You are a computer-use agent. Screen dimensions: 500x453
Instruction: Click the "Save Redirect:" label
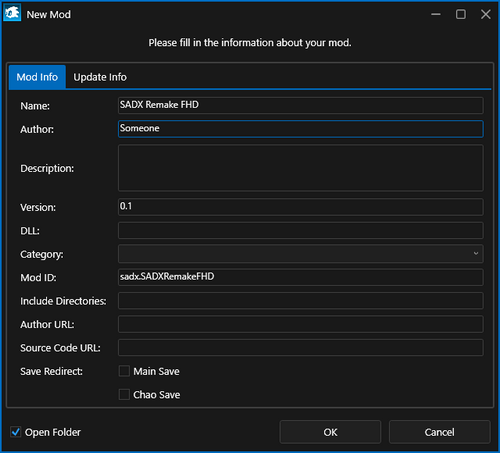click(51, 371)
